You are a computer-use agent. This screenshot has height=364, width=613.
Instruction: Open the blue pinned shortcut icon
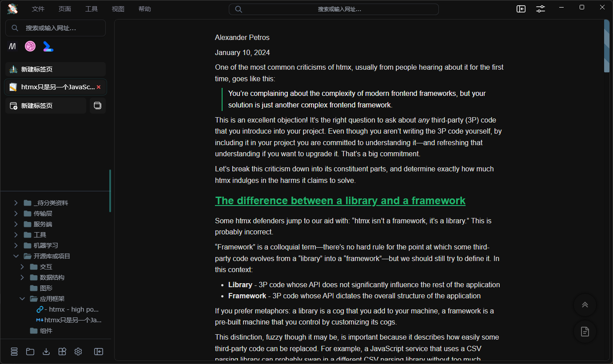(48, 46)
